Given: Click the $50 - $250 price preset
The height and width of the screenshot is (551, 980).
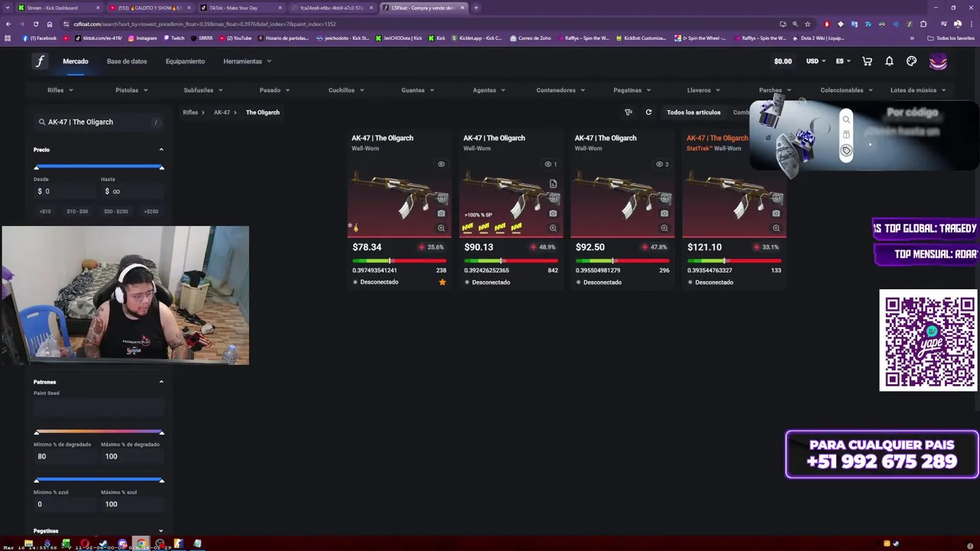Looking at the screenshot, I should pos(116,211).
